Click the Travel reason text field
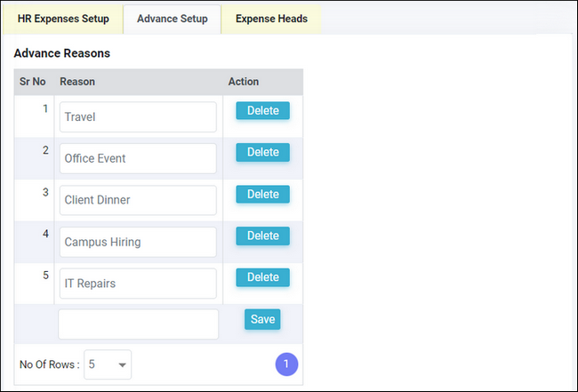The width and height of the screenshot is (578, 392). (x=138, y=116)
